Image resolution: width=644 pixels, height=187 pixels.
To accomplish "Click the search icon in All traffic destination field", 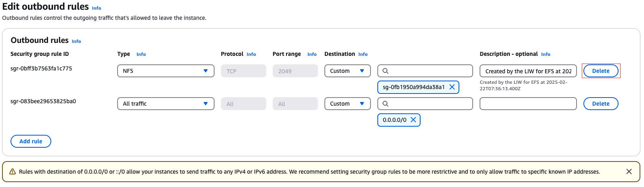I will click(385, 104).
